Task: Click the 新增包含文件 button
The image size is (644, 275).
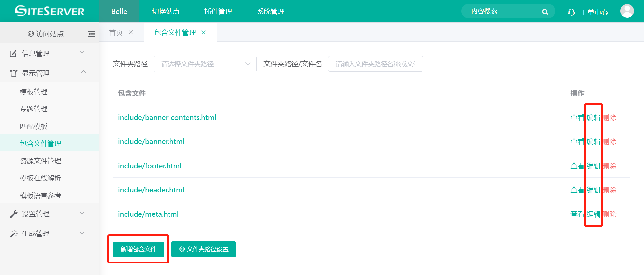Action: click(138, 249)
